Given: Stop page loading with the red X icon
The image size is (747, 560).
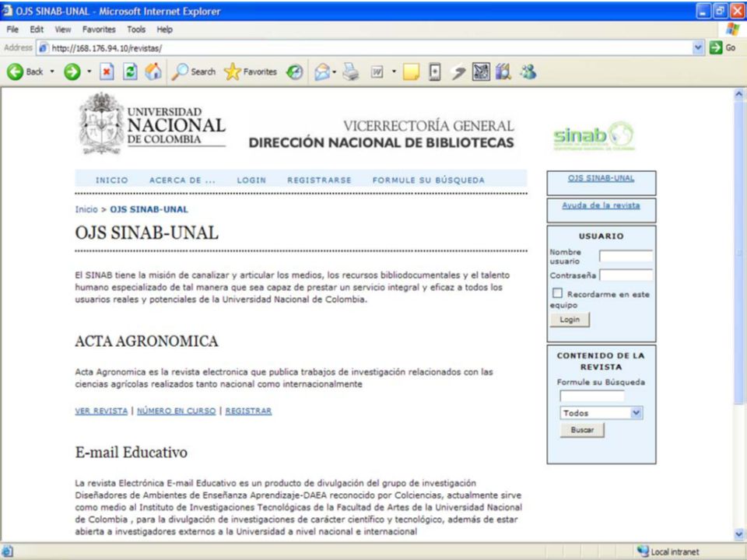Looking at the screenshot, I should tap(107, 72).
